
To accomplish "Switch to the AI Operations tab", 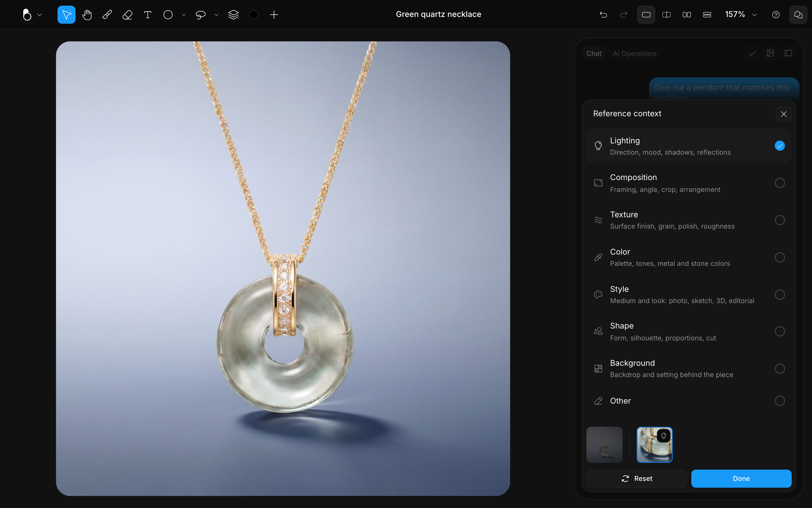I will pos(634,53).
